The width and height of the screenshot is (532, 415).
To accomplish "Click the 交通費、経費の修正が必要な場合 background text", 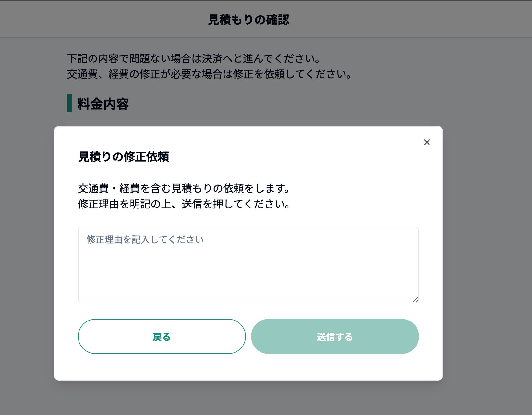I will pyautogui.click(x=209, y=74).
